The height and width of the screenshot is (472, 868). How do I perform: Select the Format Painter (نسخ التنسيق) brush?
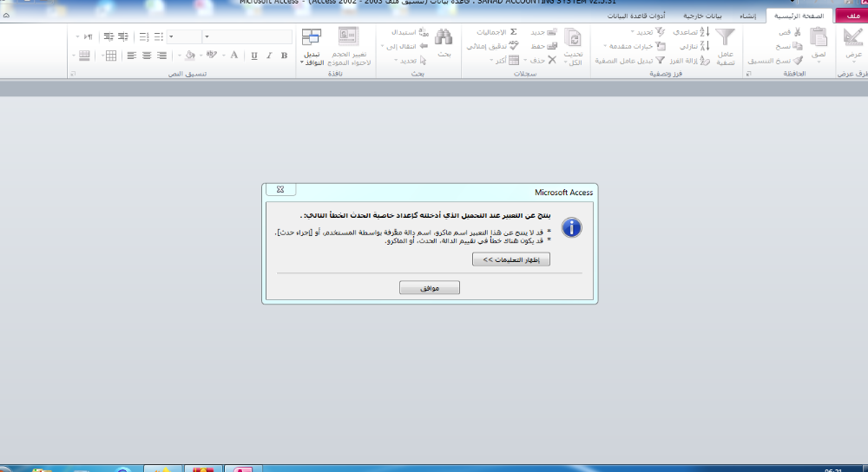coord(798,61)
